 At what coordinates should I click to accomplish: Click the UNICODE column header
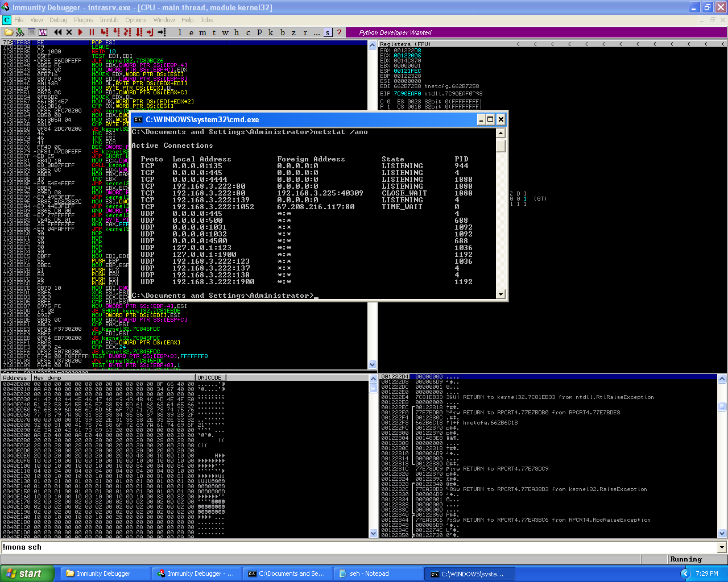(x=210, y=377)
